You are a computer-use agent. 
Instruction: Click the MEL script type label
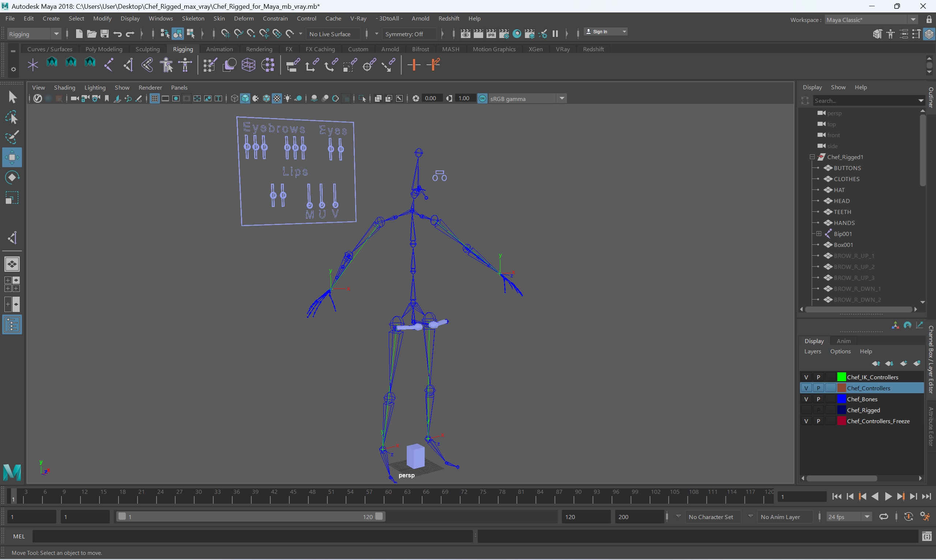point(19,536)
